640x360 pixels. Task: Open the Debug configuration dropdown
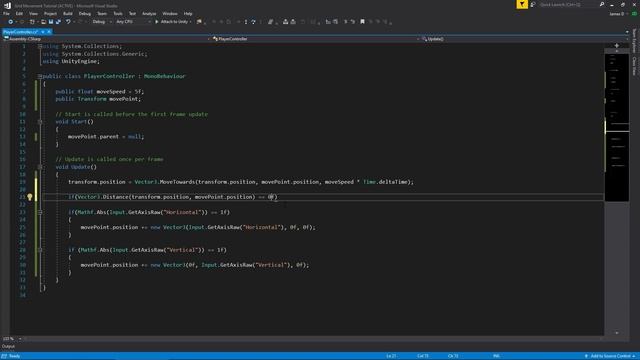pos(102,22)
